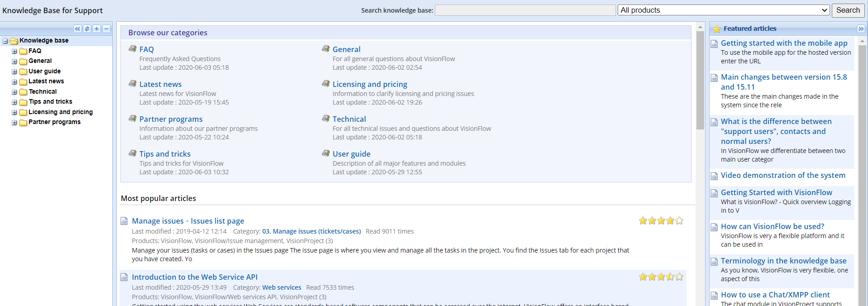The height and width of the screenshot is (306, 868).
Task: Click document icon for Video demonstration article
Action: 714,176
